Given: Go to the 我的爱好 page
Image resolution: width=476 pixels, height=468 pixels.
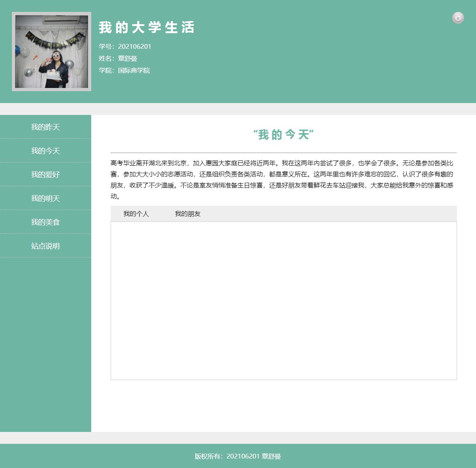Looking at the screenshot, I should (46, 175).
